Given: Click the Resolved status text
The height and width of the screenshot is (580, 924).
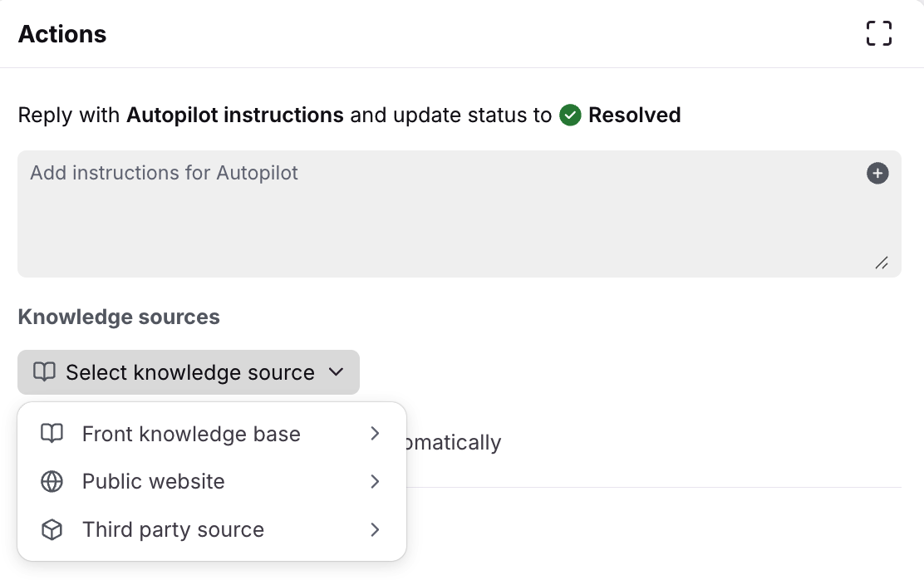Looking at the screenshot, I should pyautogui.click(x=634, y=115).
